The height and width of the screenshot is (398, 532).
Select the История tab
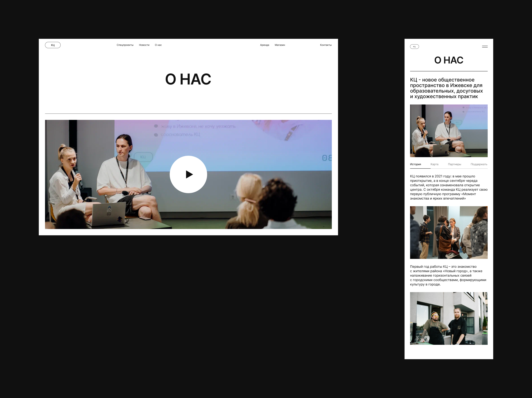(x=415, y=164)
